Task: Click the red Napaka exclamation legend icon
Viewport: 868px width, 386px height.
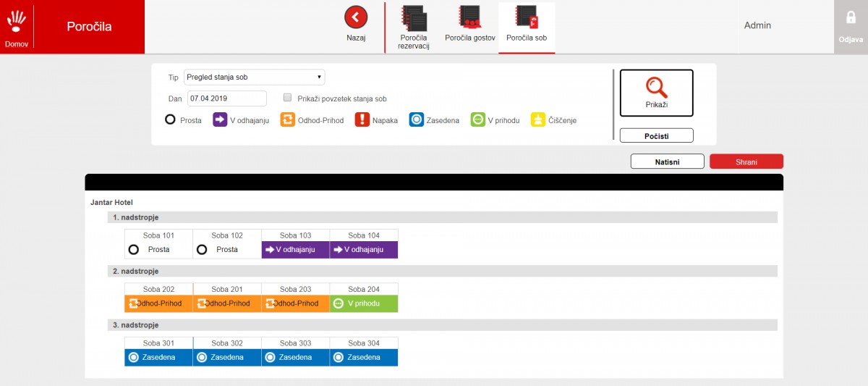Action: click(362, 119)
